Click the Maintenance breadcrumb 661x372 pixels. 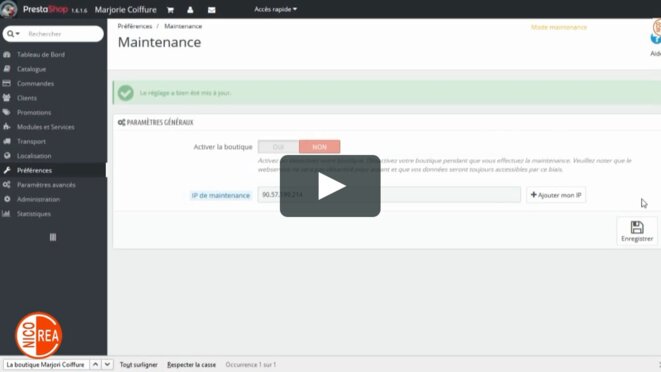pyautogui.click(x=183, y=26)
